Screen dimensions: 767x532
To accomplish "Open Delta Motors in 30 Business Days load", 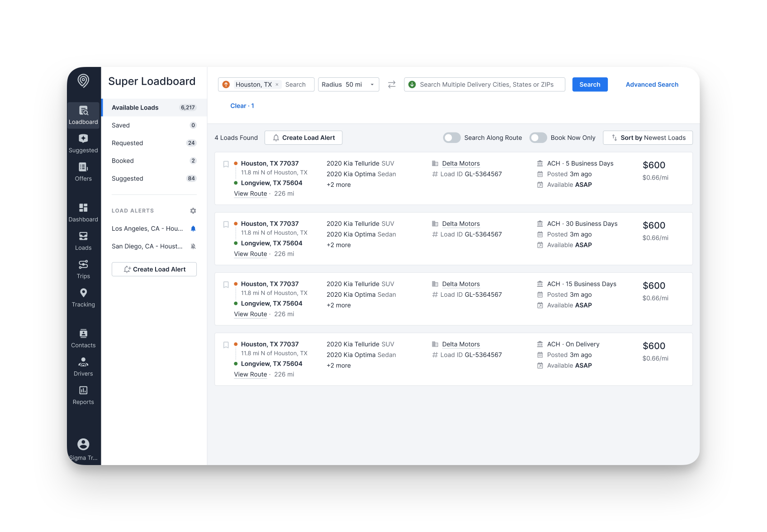I will coord(461,223).
